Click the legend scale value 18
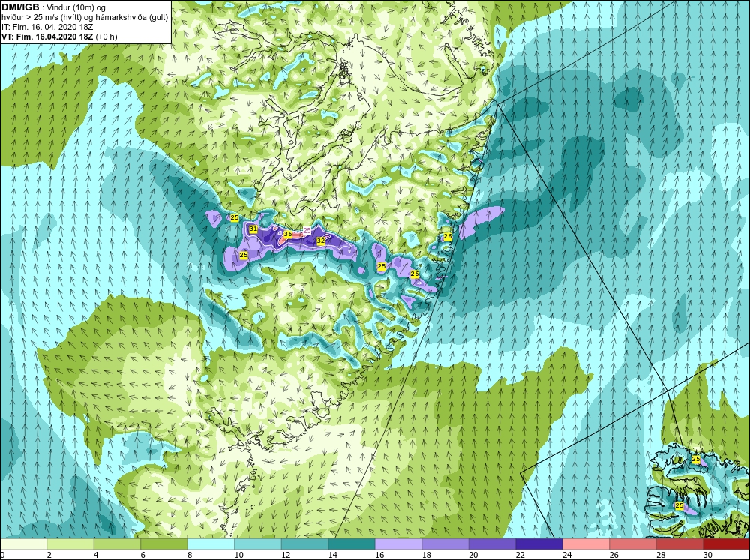This screenshot has height=560, width=750. pyautogui.click(x=426, y=555)
